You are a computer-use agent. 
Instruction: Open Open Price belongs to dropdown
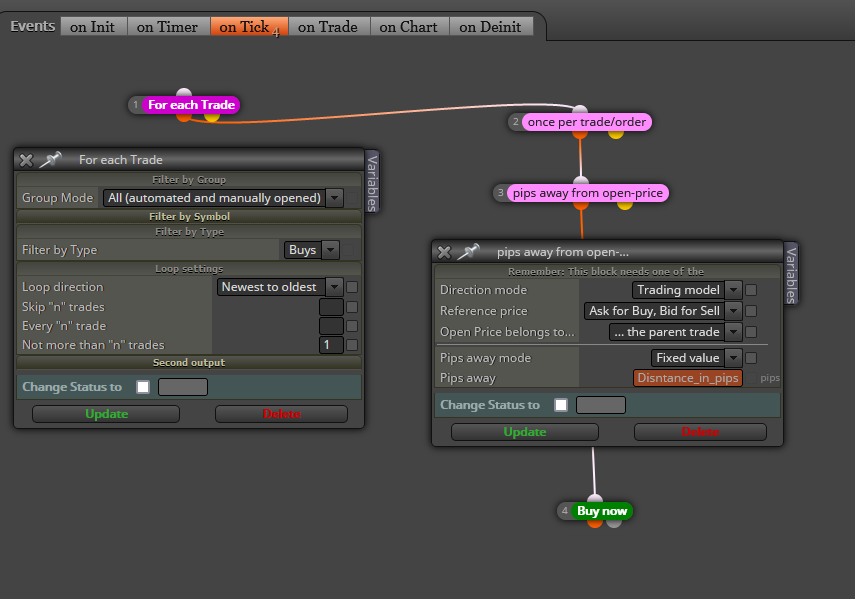tap(675, 332)
